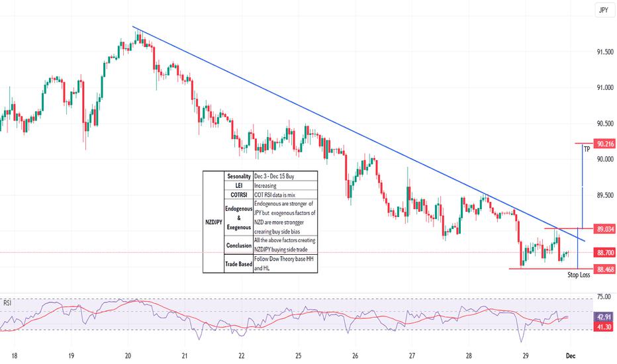
Task: Select the 88.468 stop loss price label
Action: (605, 269)
